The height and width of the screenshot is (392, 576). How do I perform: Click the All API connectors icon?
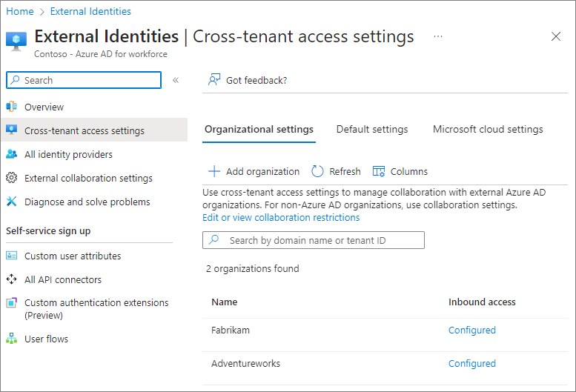click(x=11, y=279)
